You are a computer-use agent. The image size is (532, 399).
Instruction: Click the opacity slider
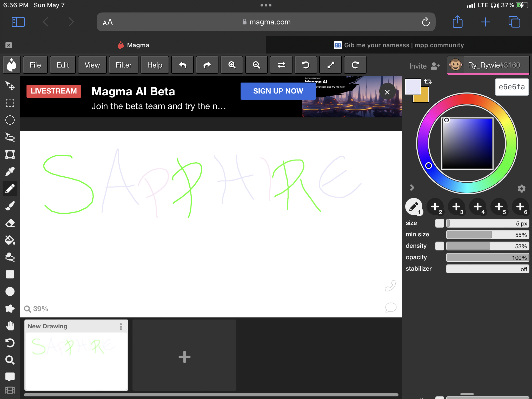[488, 257]
